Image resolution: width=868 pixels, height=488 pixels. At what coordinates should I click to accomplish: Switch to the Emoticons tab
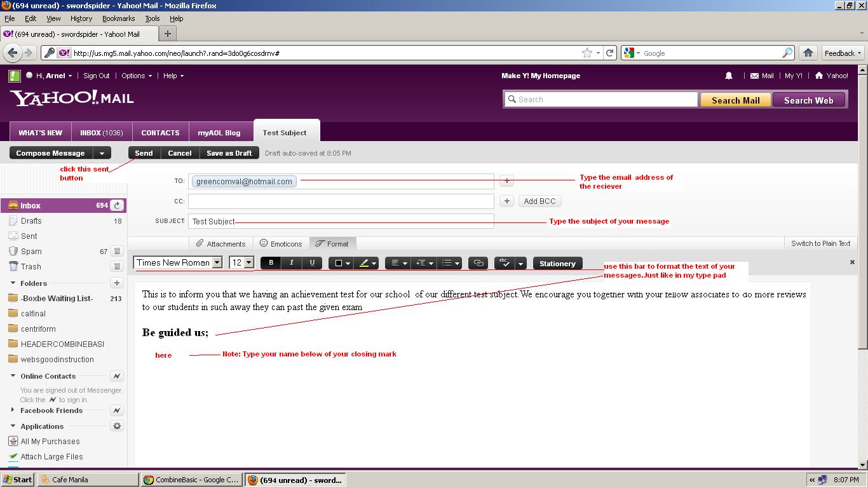(x=281, y=243)
